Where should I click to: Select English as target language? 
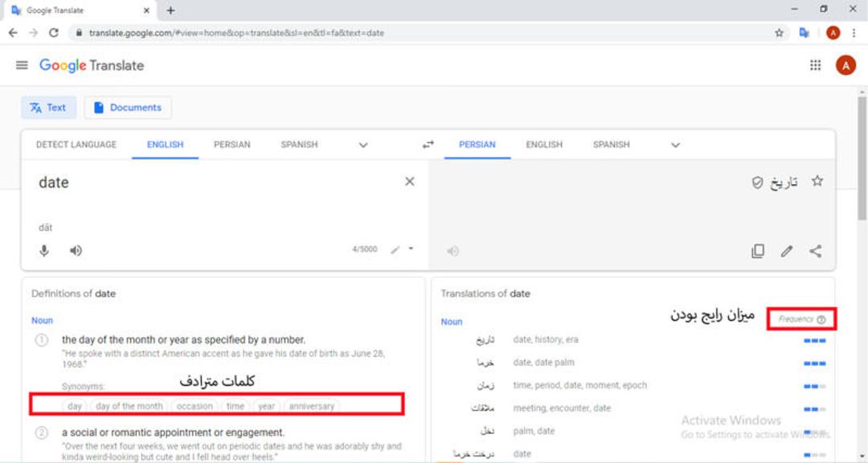[544, 145]
